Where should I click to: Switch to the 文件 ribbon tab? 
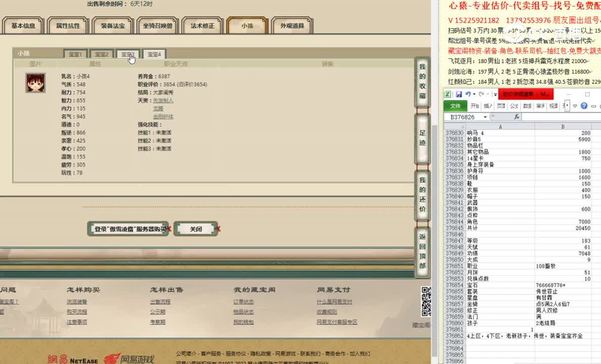455,106
